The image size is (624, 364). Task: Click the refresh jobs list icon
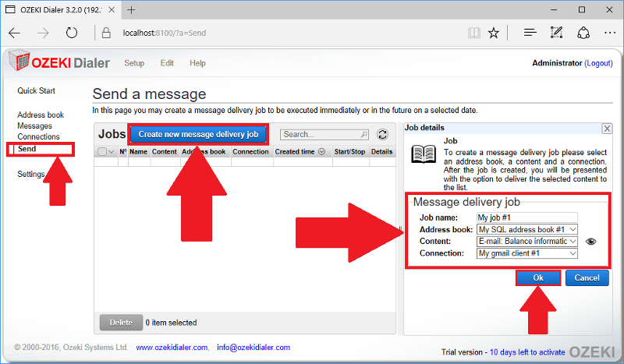[382, 135]
